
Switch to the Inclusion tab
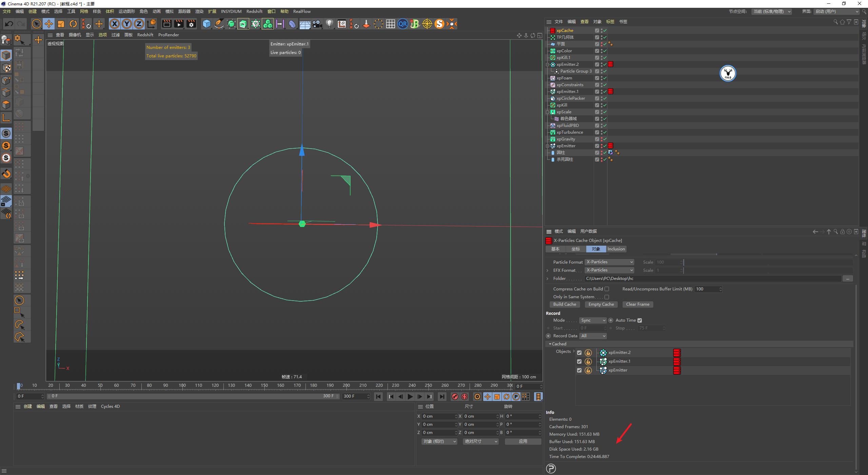click(x=616, y=249)
